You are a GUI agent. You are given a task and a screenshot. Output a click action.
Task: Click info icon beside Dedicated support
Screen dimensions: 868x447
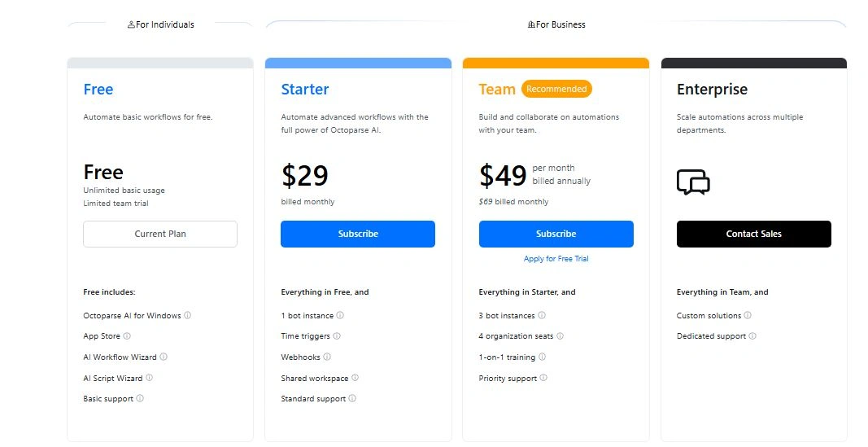tap(752, 336)
